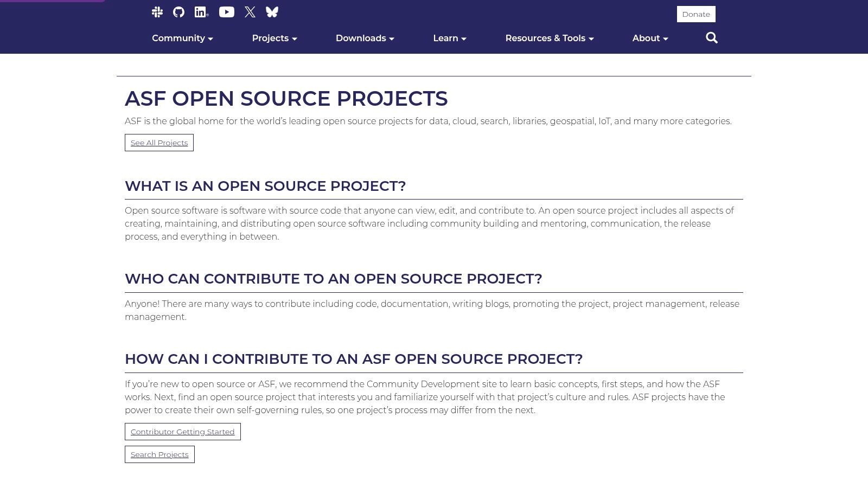Click the What Is An Open Source Project heading
Image resolution: width=868 pixels, height=488 pixels.
[x=265, y=186]
